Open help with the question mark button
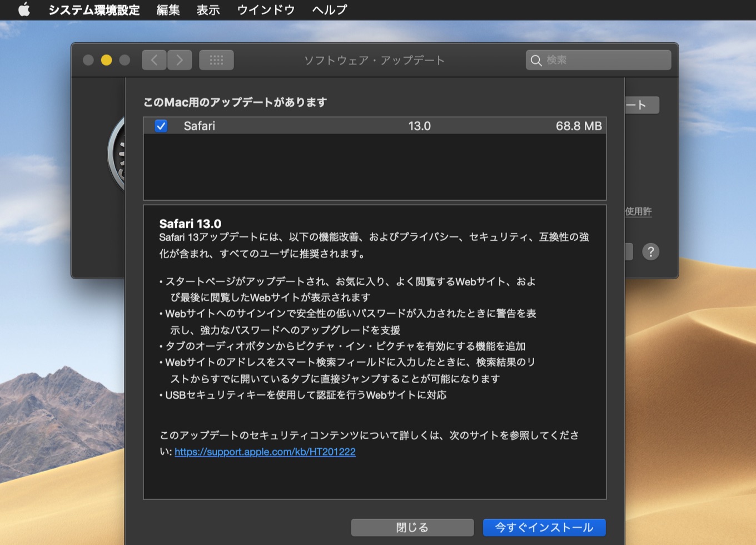 point(650,251)
